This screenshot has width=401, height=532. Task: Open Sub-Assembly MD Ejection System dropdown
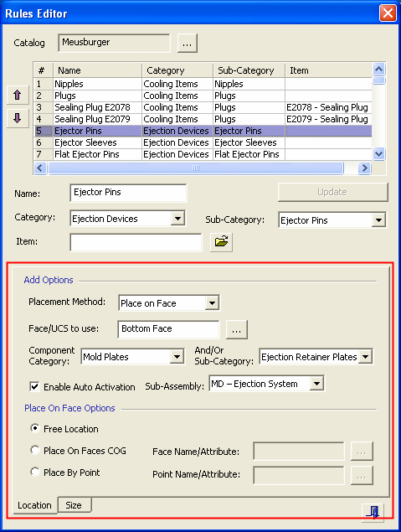[x=316, y=384]
